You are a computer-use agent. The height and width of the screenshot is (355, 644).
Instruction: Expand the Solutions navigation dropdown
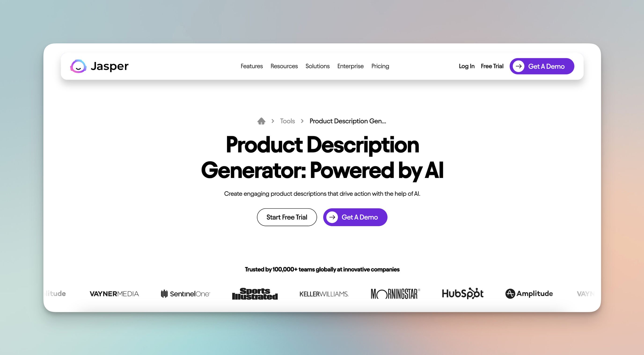(x=317, y=66)
